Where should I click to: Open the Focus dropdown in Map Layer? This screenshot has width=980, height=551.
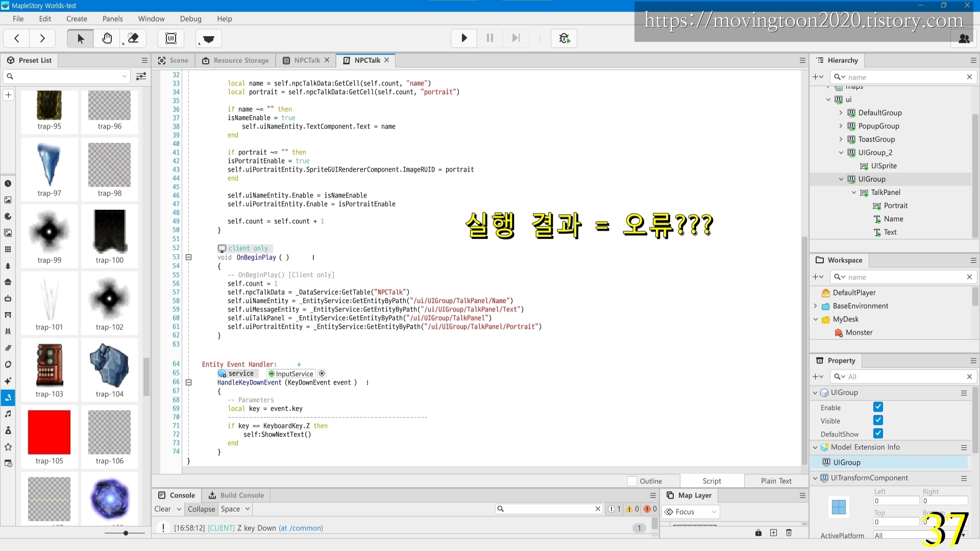(691, 512)
